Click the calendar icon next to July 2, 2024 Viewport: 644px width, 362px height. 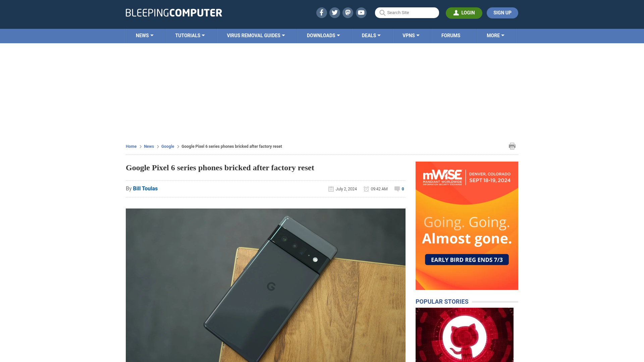tap(331, 189)
